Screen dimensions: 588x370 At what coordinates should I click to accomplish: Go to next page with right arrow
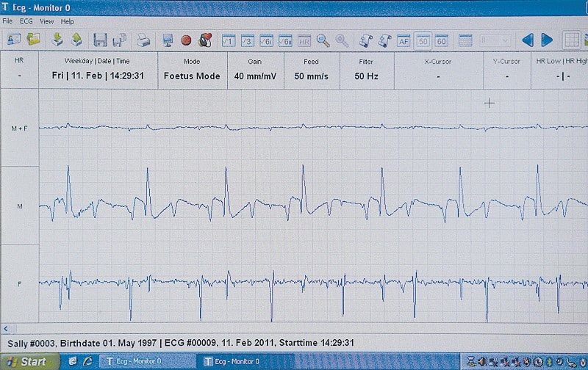(x=547, y=40)
